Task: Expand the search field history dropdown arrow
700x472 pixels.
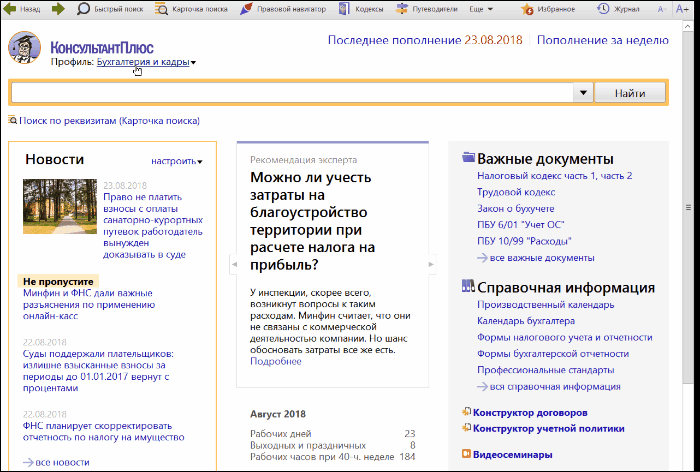Action: pyautogui.click(x=583, y=93)
